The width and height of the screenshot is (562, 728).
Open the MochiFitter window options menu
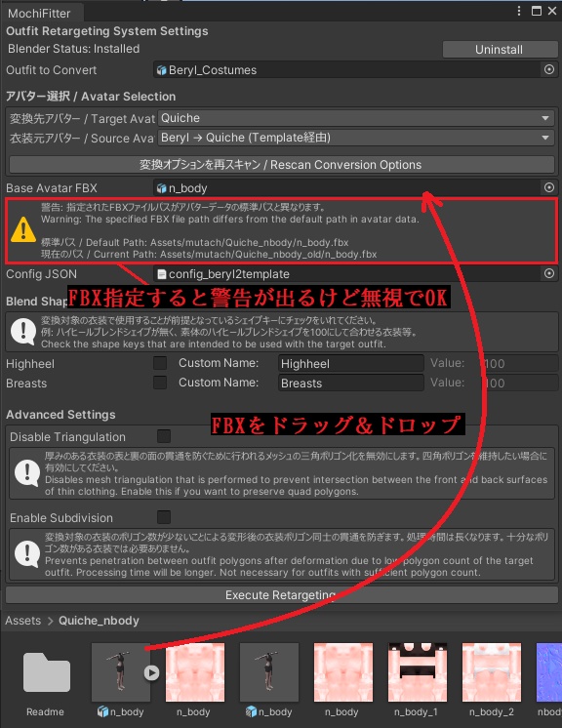pos(519,11)
